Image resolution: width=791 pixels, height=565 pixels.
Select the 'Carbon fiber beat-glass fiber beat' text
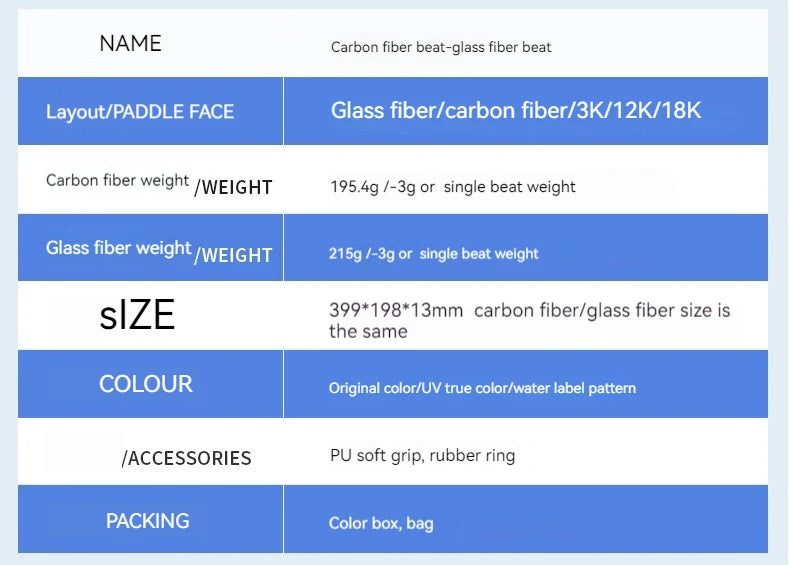tap(441, 47)
